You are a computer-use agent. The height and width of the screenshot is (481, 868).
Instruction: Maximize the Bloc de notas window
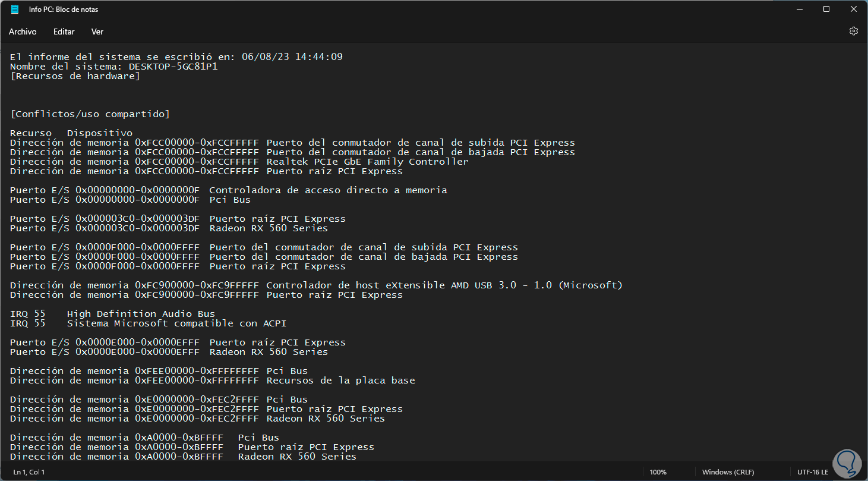pyautogui.click(x=826, y=10)
